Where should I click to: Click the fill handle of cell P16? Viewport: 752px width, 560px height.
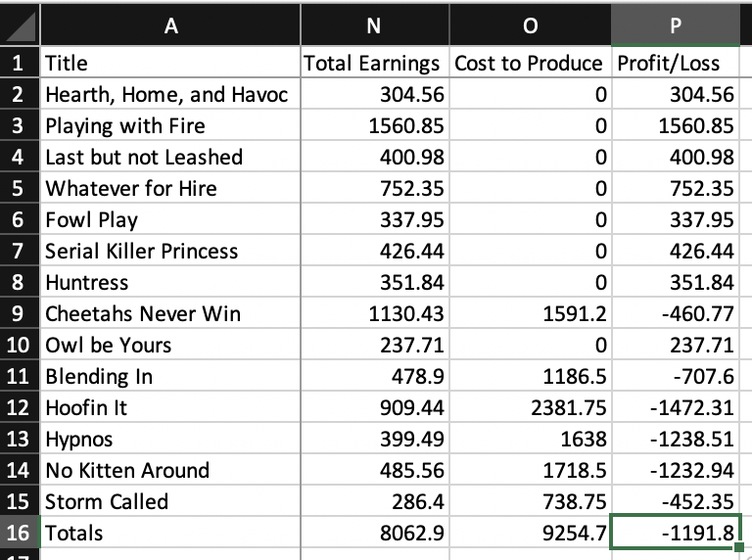coord(739,547)
